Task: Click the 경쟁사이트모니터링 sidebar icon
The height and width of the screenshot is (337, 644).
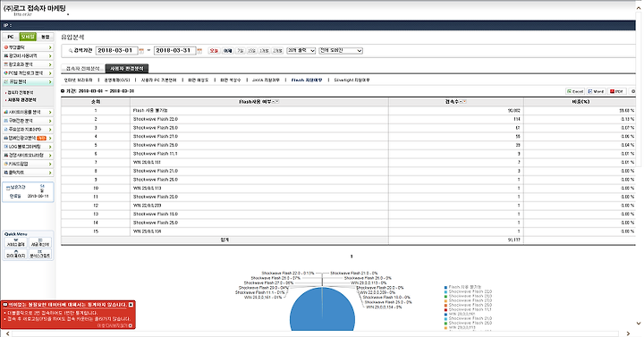Action: click(x=5, y=156)
